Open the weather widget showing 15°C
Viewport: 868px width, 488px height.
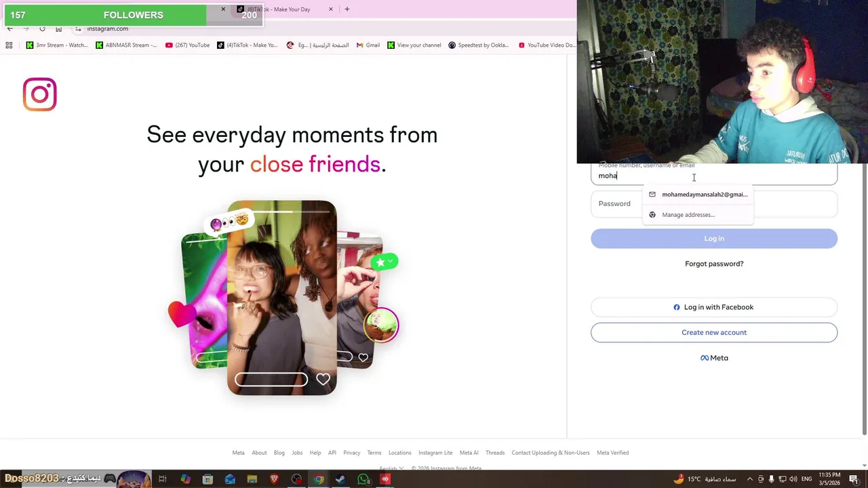704,479
